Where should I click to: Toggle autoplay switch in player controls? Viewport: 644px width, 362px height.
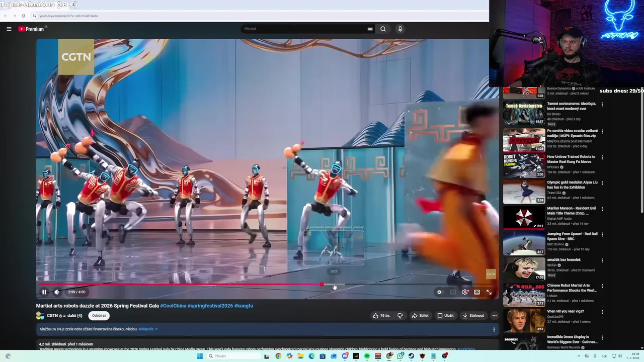[x=440, y=292]
